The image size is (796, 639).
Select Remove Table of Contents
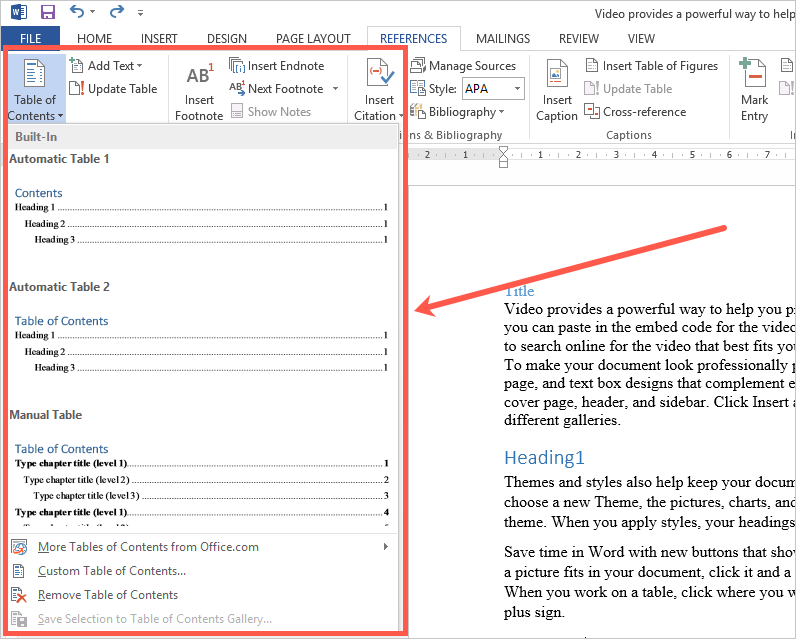[108, 595]
